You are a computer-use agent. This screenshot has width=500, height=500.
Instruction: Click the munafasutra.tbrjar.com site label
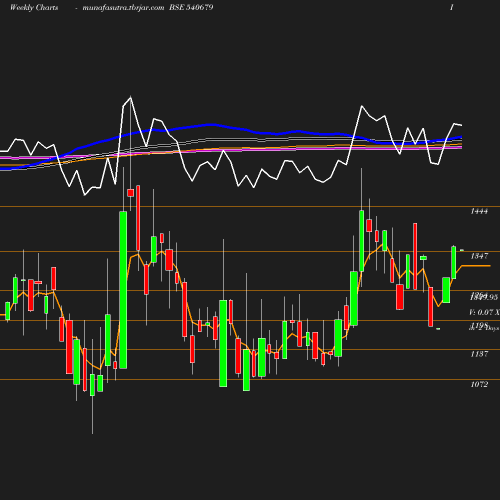[x=123, y=8]
